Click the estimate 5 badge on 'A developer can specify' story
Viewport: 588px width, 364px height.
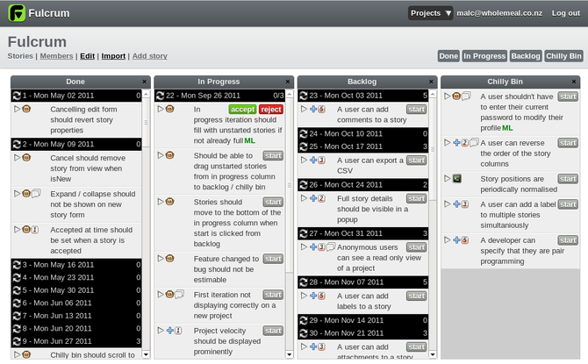(464, 240)
